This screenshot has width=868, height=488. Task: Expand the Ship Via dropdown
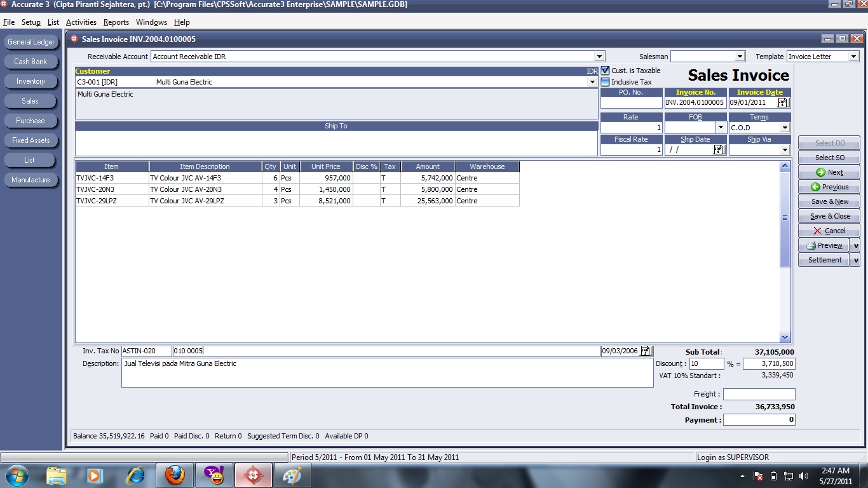[785, 150]
